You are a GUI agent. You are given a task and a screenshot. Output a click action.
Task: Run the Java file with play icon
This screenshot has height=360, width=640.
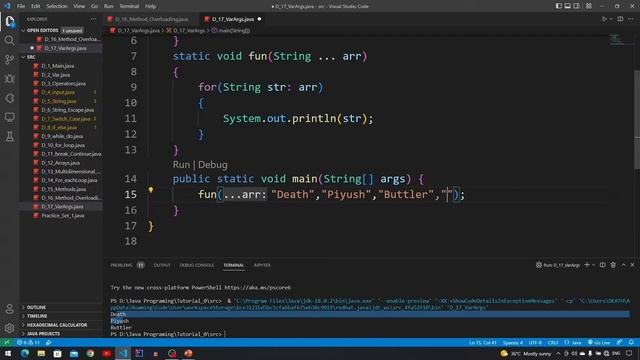[x=604, y=19]
